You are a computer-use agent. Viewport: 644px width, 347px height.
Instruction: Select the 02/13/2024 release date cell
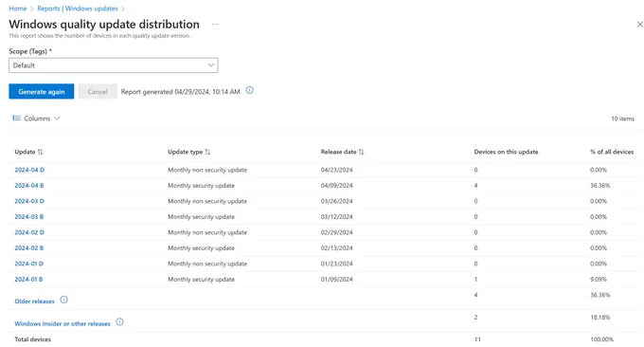[337, 247]
